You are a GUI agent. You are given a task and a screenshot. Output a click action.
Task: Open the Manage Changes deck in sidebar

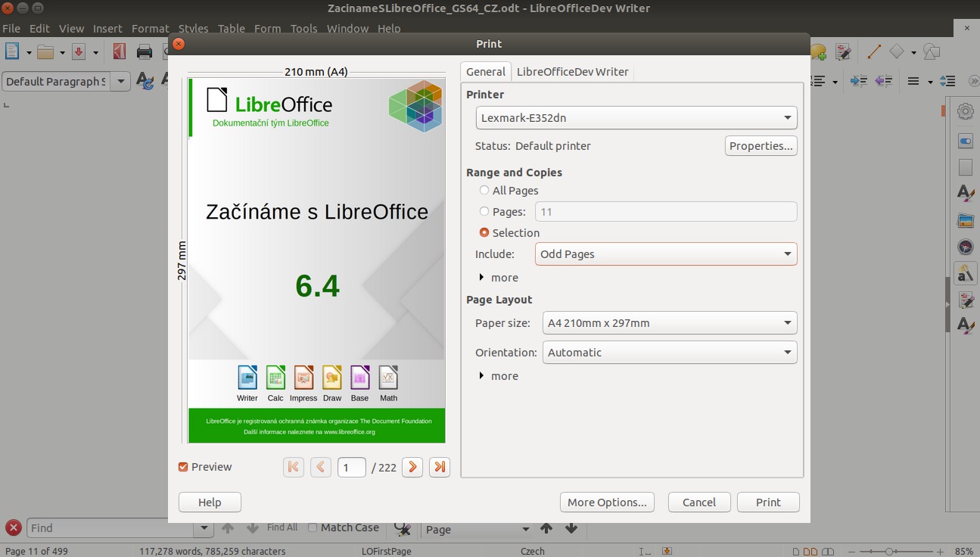[x=966, y=300]
